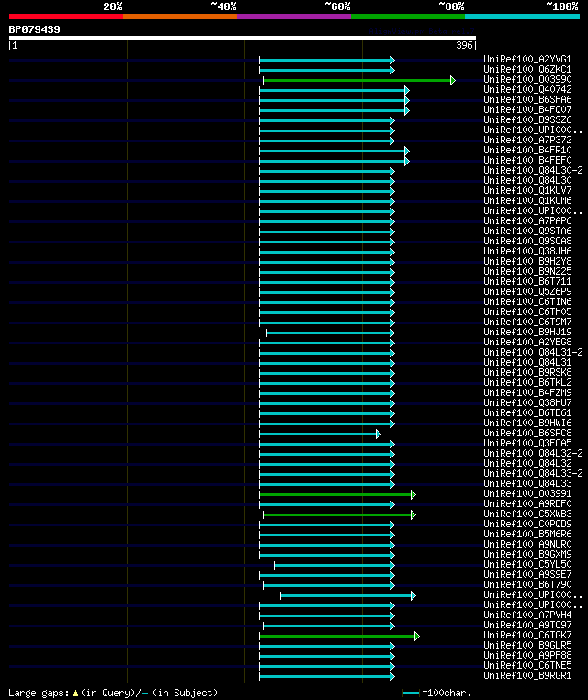The width and height of the screenshot is (588, 700).
Task: Select hit label UniRef100_Q9STA6
Action: coord(527,231)
